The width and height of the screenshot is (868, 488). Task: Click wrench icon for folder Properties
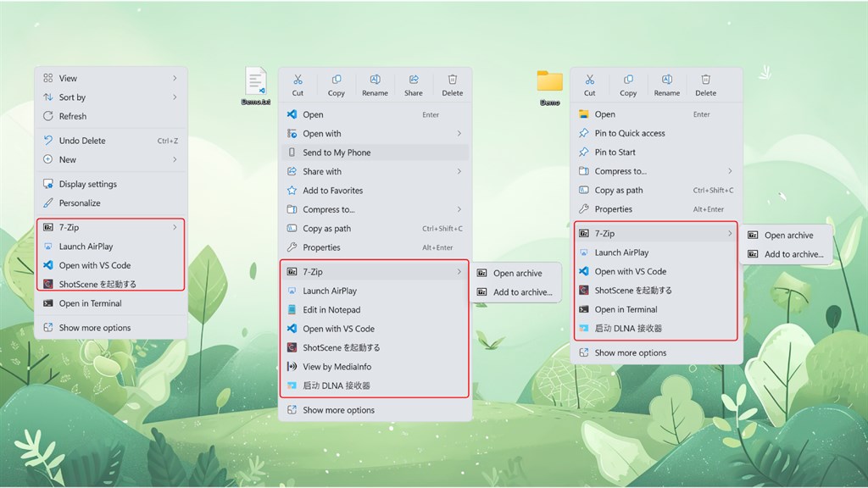click(583, 209)
